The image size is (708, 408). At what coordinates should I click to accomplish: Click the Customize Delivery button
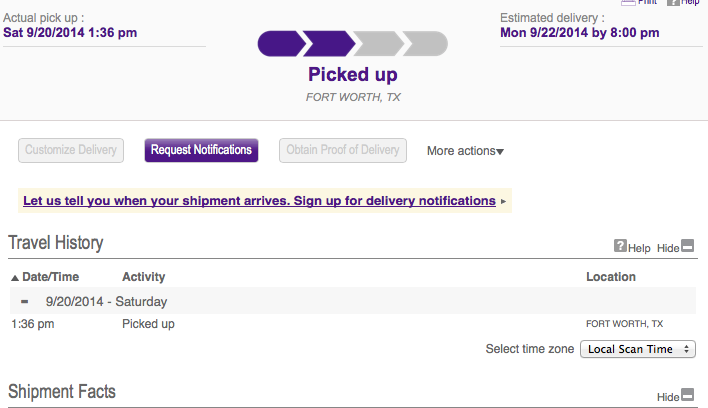coord(70,150)
